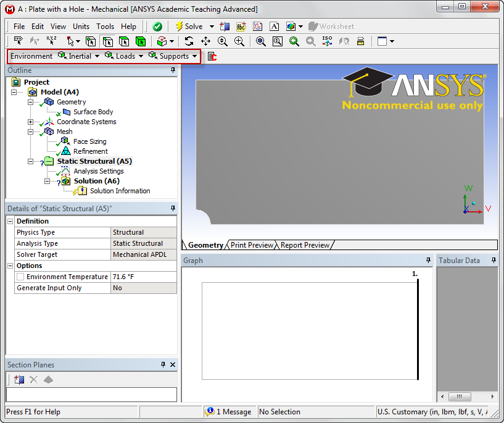Viewport: 504px width, 423px height.
Task: Select Face Sizing in the outline
Action: (x=89, y=141)
